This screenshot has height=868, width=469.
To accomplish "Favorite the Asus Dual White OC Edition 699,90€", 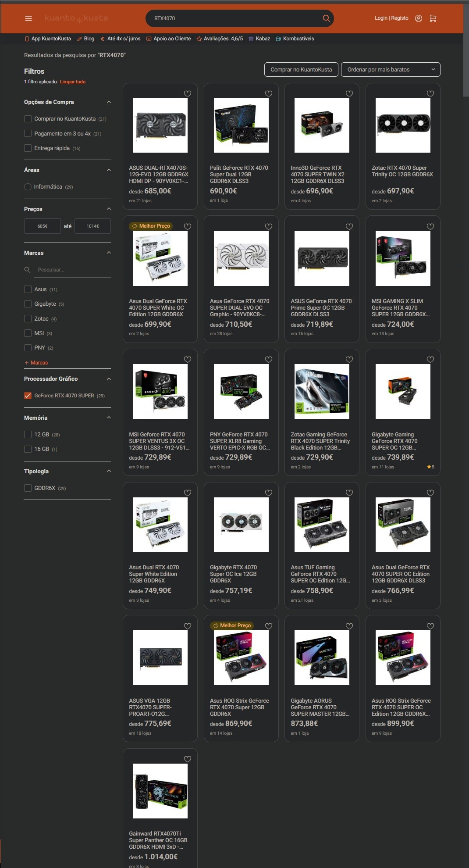I will [188, 227].
